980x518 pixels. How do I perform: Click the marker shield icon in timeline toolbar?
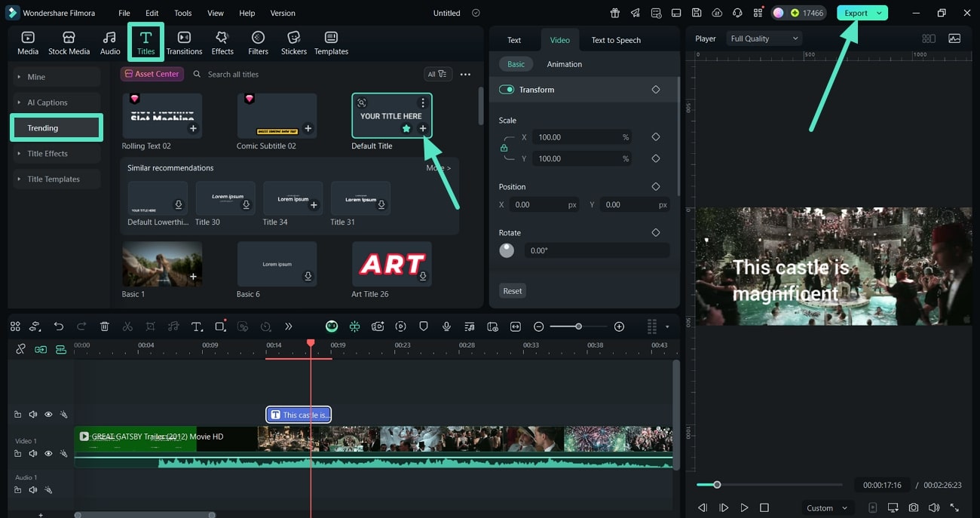[x=424, y=326]
